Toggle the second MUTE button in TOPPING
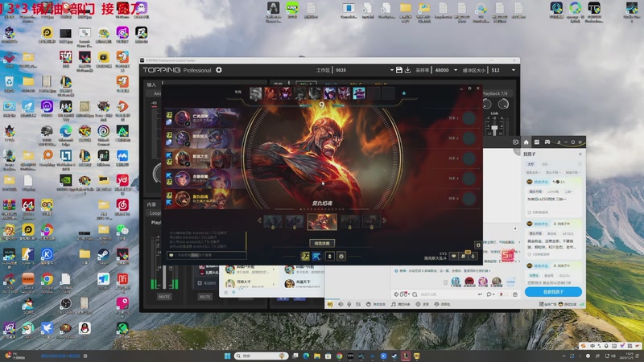The height and width of the screenshot is (362, 644). tap(205, 296)
